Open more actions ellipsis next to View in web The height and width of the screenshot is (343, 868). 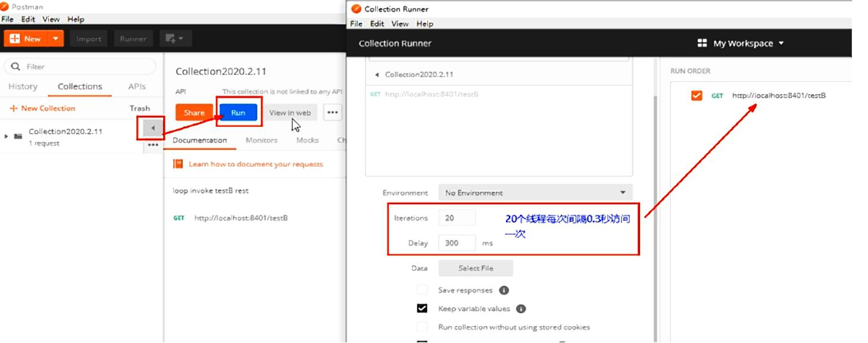coord(333,113)
